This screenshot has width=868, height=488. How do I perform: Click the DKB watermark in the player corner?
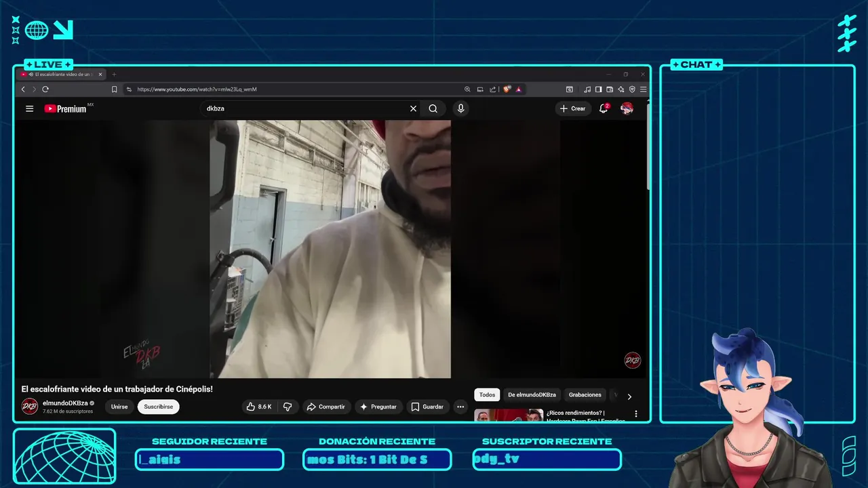point(632,361)
